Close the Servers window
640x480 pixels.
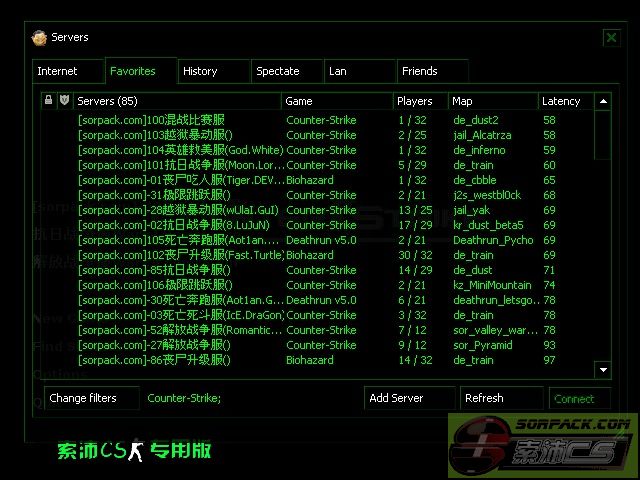(x=611, y=38)
